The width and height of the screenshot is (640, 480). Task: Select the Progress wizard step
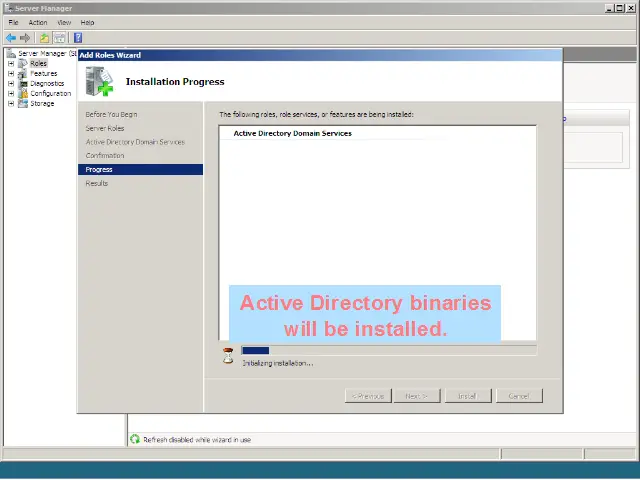click(140, 169)
